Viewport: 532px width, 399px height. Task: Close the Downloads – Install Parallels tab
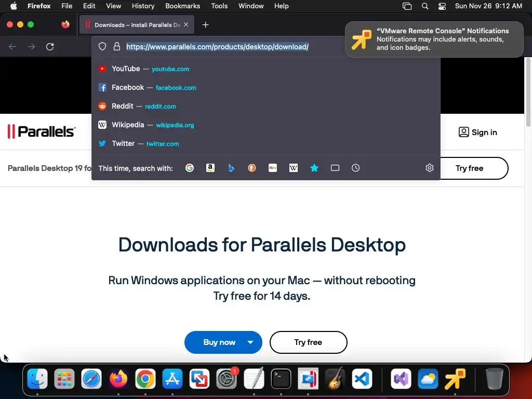[x=186, y=24]
